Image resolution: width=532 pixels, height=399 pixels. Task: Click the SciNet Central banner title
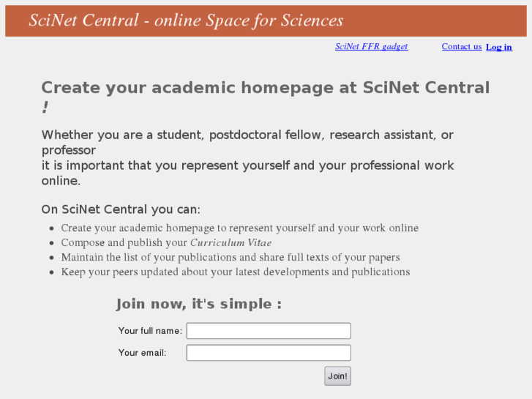click(186, 20)
